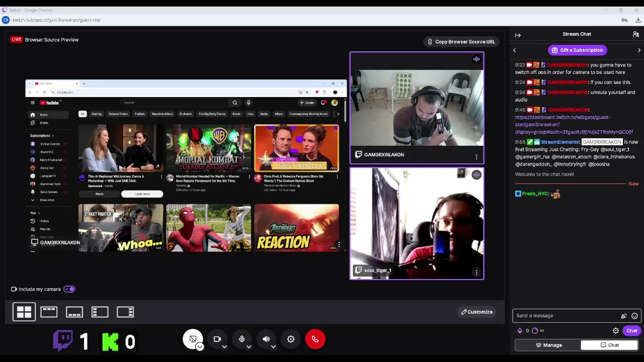Open options menu on shared screen tile
The width and height of the screenshot is (644, 362).
pos(339,245)
